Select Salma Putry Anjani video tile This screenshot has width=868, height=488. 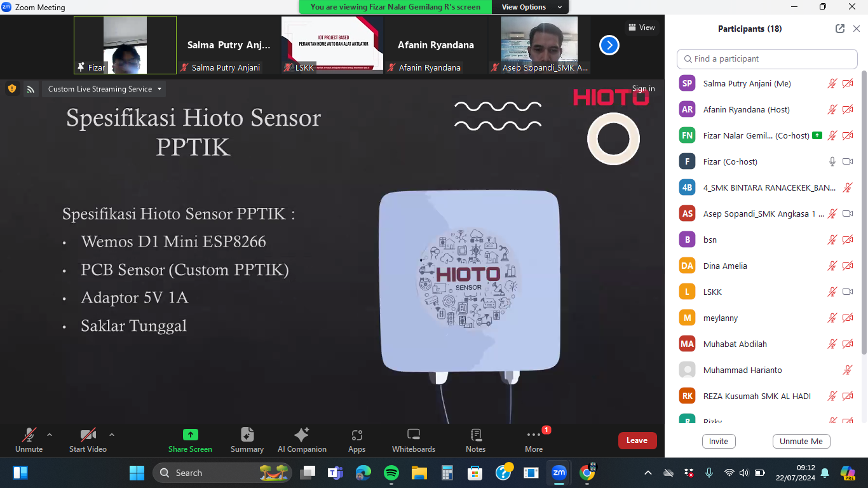tap(229, 45)
